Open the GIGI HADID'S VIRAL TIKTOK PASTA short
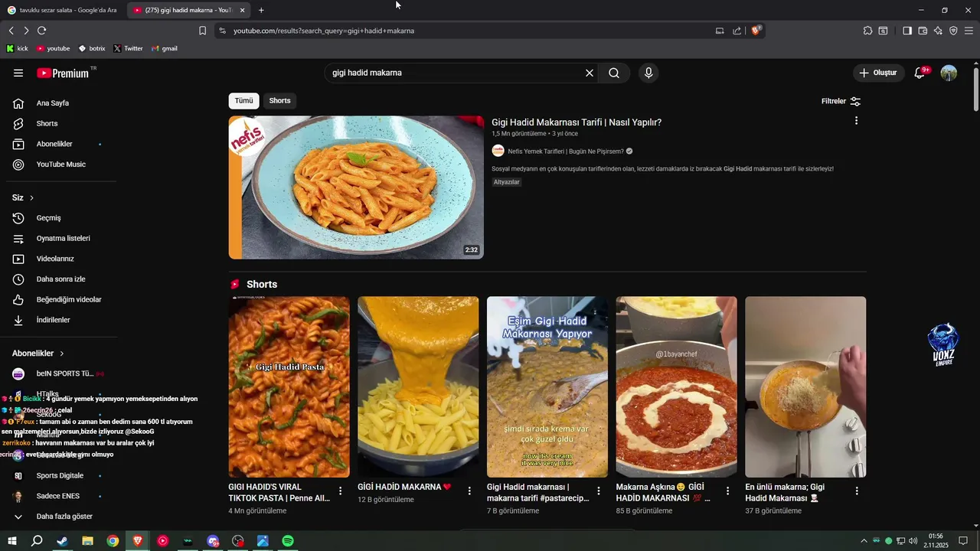 [289, 387]
